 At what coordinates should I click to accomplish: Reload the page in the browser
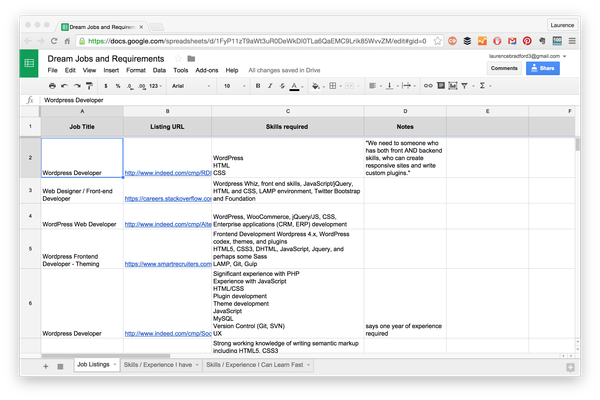[54, 41]
